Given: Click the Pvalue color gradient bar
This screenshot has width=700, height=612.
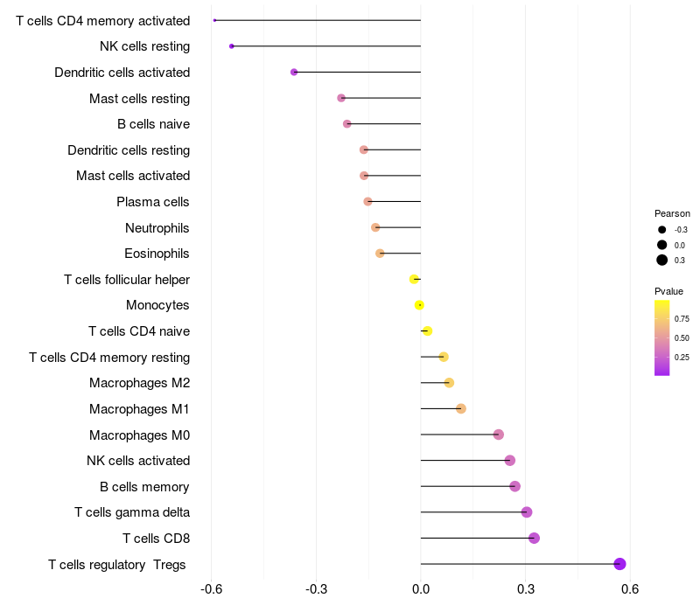Looking at the screenshot, I should pos(662,337).
